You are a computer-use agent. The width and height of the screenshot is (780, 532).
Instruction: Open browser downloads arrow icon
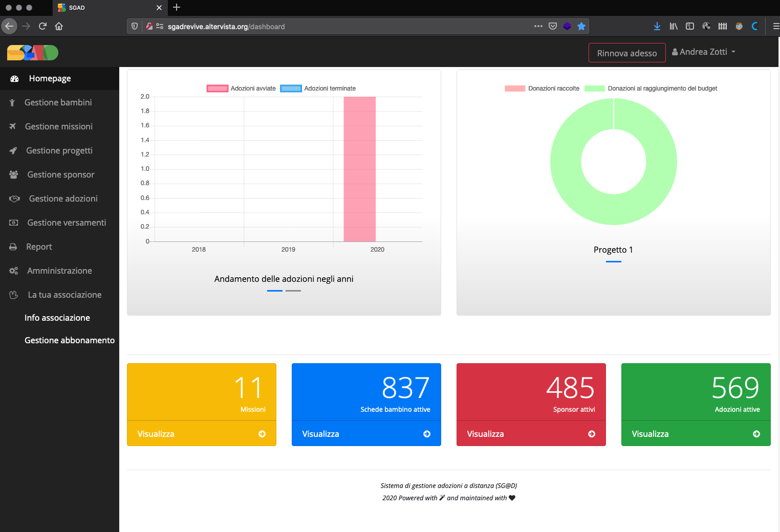(657, 26)
